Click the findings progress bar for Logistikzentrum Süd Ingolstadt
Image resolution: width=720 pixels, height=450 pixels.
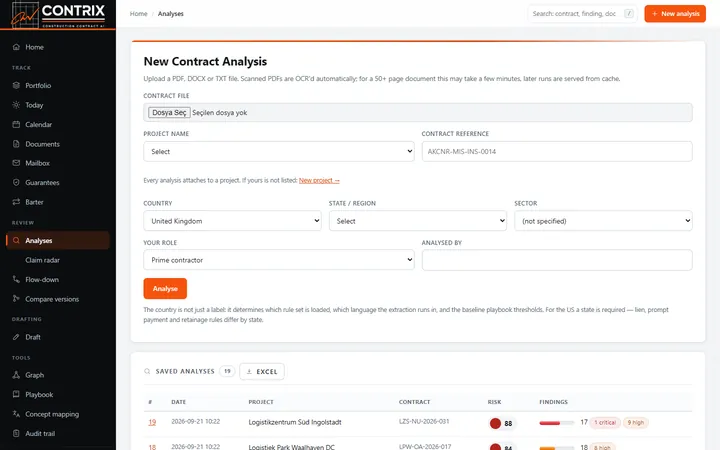click(556, 423)
